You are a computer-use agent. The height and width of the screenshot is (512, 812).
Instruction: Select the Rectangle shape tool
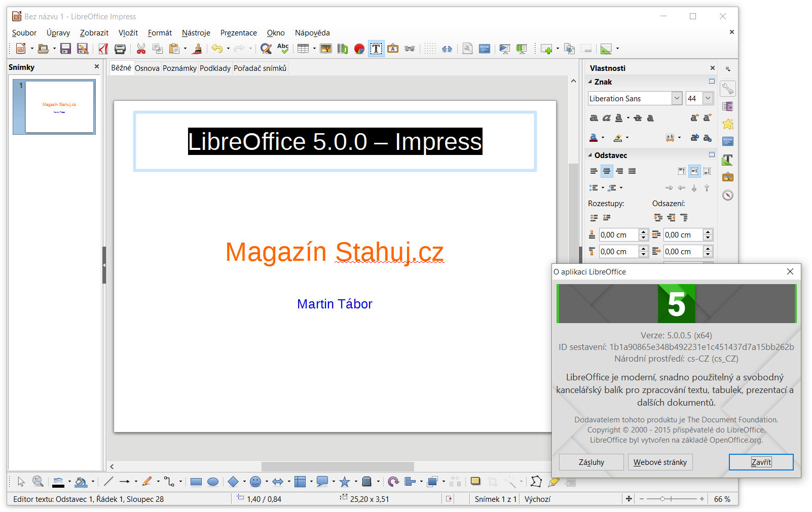[196, 482]
